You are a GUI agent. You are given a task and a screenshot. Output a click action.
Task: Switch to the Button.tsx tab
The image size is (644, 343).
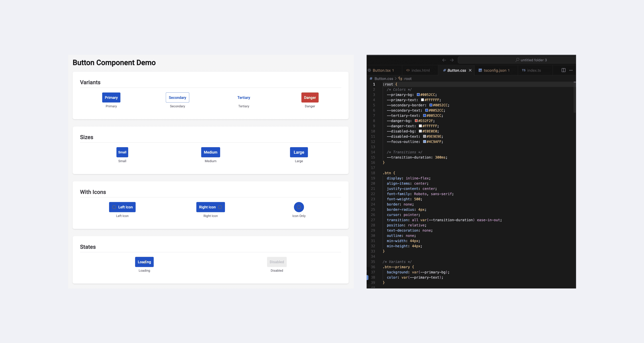pos(382,70)
